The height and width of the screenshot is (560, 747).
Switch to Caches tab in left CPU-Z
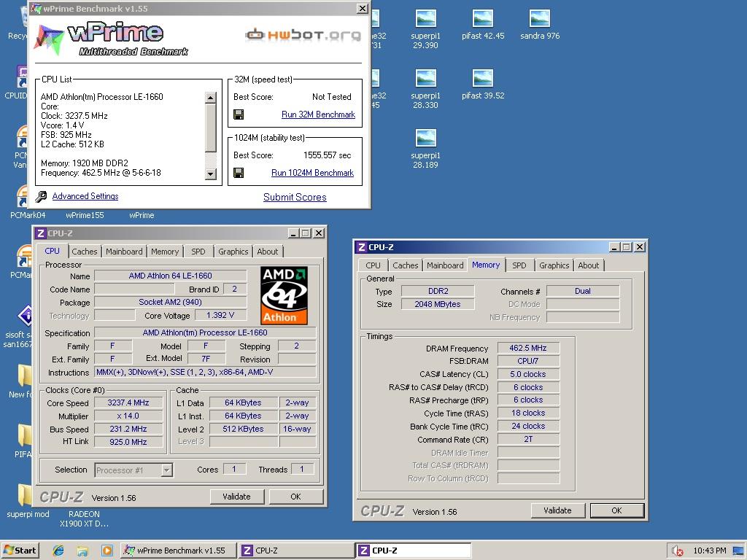tap(85, 252)
